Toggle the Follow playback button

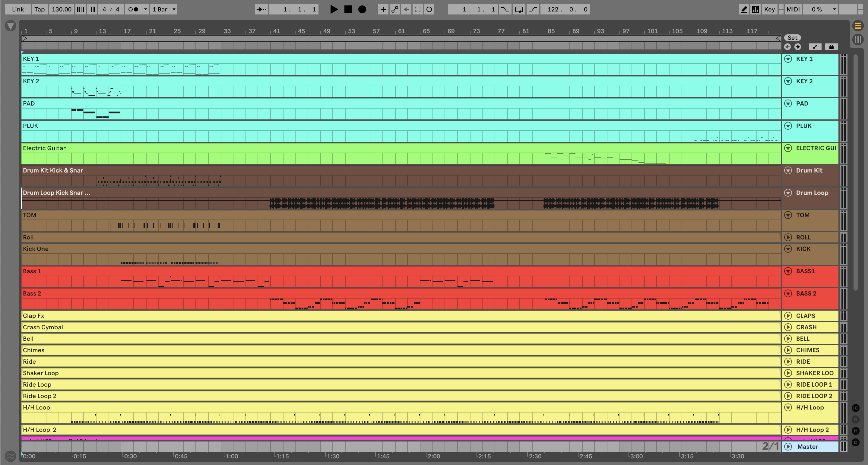tap(261, 9)
